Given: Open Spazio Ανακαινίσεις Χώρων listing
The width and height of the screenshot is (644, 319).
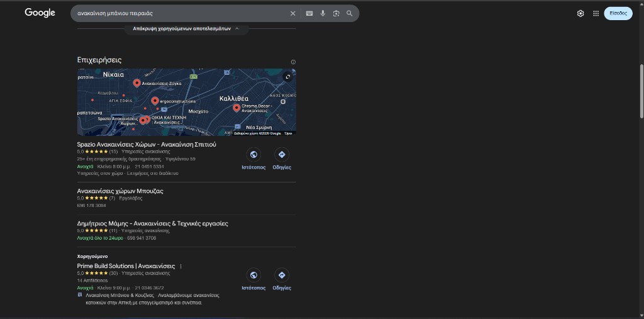Looking at the screenshot, I should point(147,145).
